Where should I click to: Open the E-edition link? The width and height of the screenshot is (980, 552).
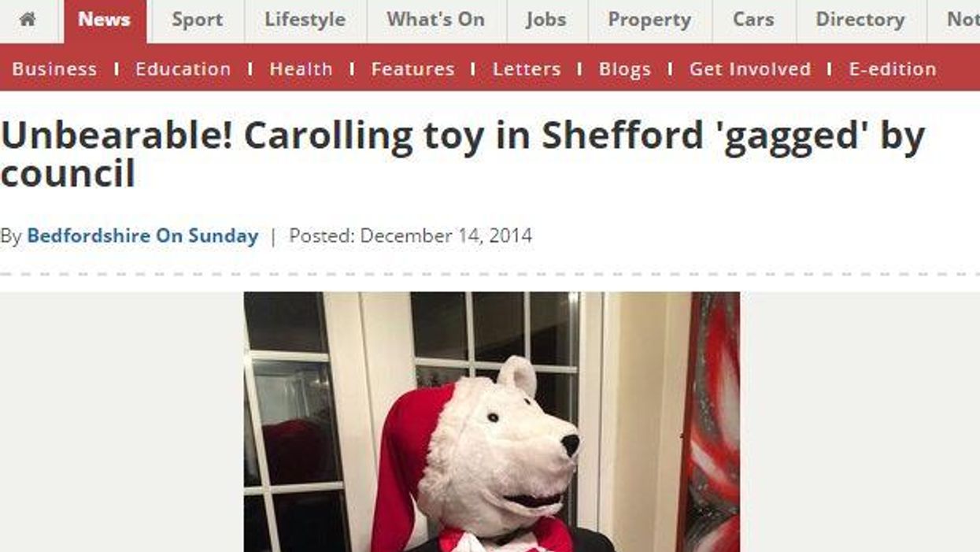(x=893, y=69)
